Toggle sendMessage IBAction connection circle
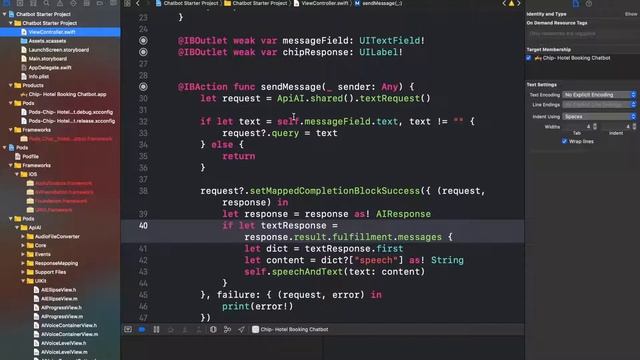This screenshot has width=640, height=360. click(143, 87)
